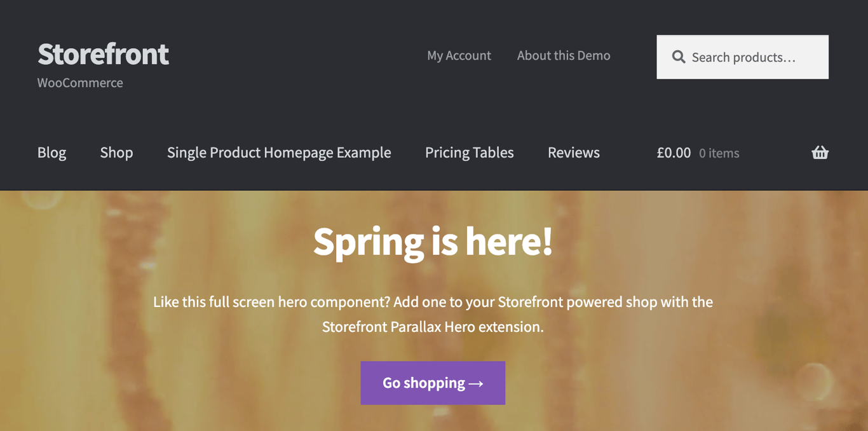Open the Shop page
Screen dimensions: 868x431
click(x=116, y=153)
